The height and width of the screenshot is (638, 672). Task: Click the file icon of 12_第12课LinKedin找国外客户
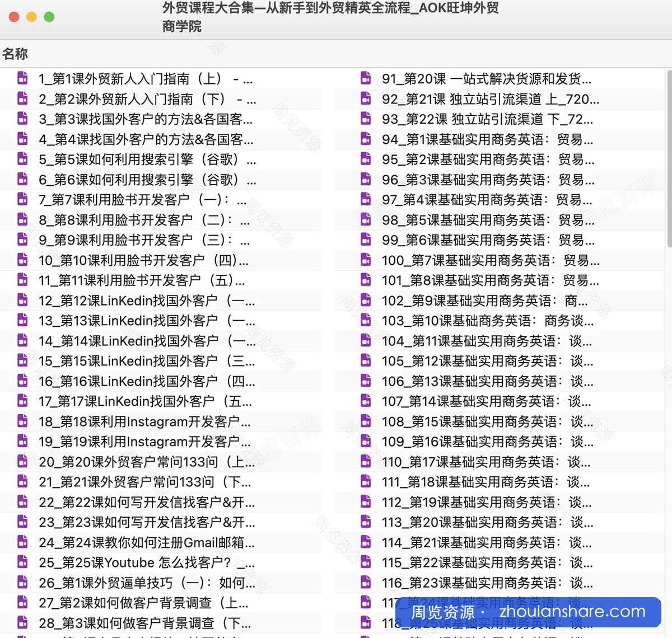click(22, 299)
